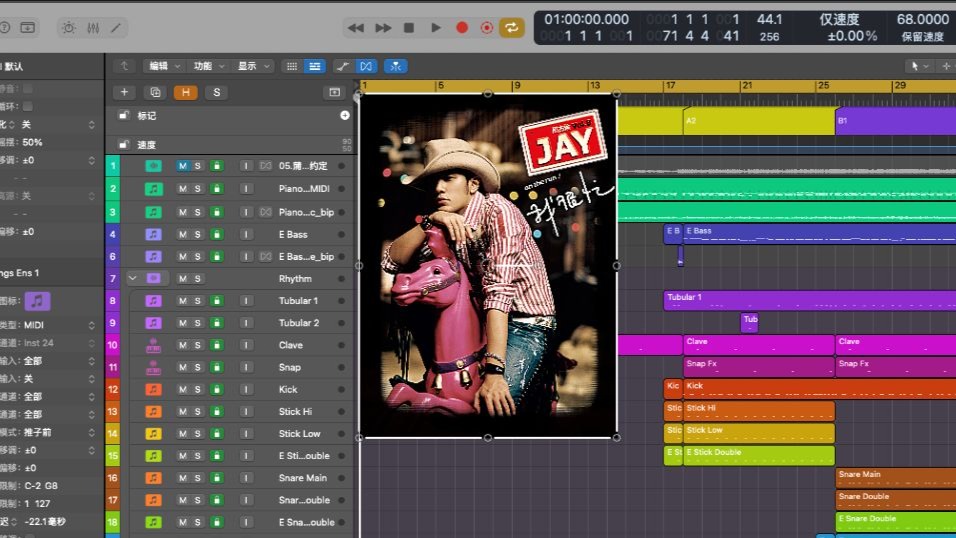The image size is (956, 538).
Task: Solo the Clave track
Action: coord(198,345)
